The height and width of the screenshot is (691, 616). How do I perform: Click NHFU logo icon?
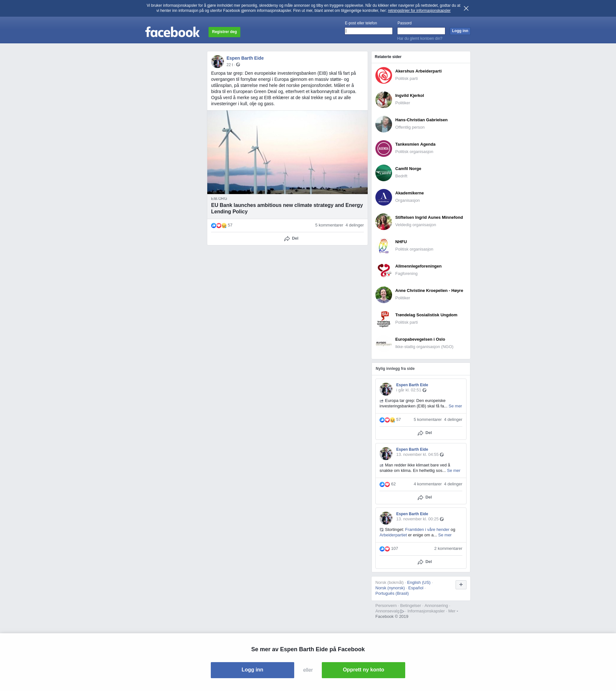(383, 246)
